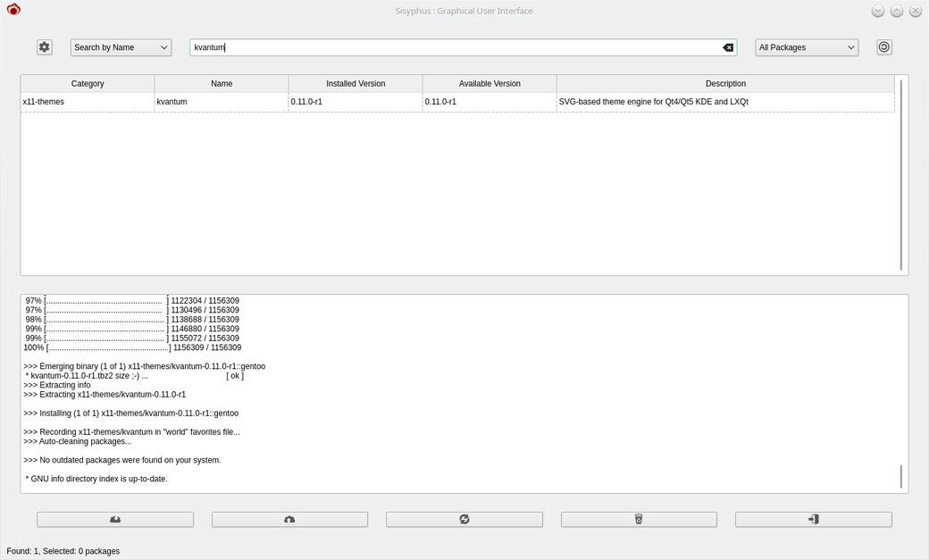Click the uninstall trash bin button
This screenshot has width=929, height=560.
coord(639,519)
